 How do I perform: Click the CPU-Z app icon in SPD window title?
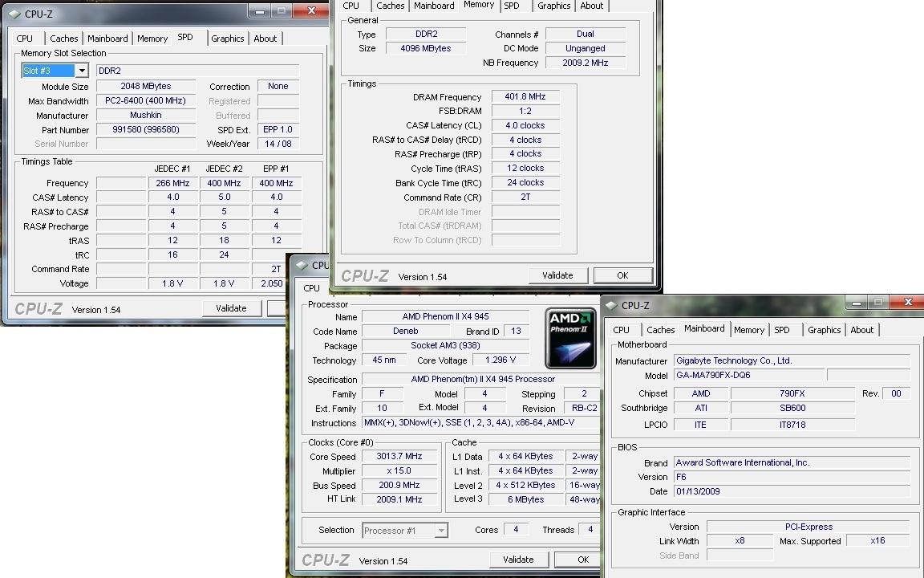tap(14, 14)
